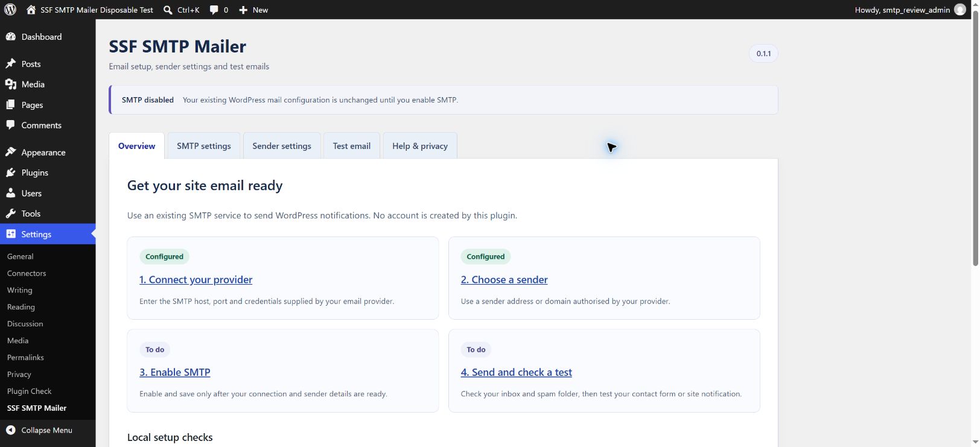This screenshot has width=980, height=447.
Task: Switch to the Test email tab
Action: (x=352, y=146)
